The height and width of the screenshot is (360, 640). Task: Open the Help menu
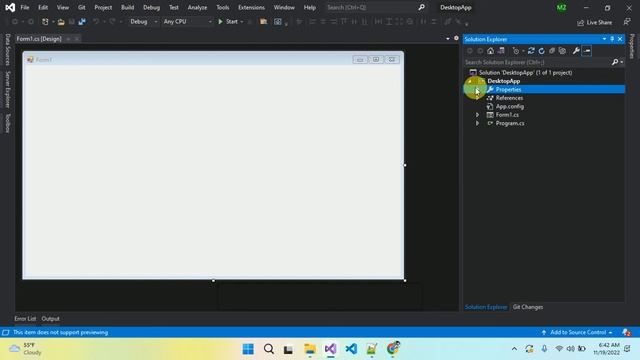(310, 7)
